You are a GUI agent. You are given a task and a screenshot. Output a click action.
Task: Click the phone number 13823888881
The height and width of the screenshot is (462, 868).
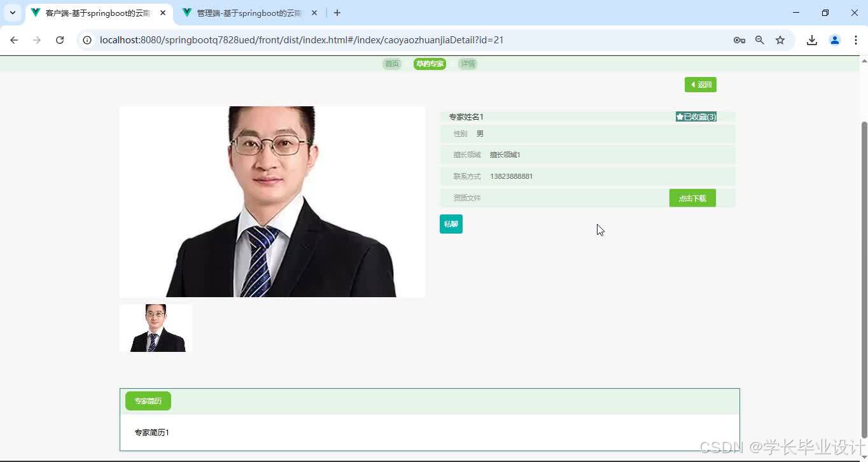[x=512, y=176]
